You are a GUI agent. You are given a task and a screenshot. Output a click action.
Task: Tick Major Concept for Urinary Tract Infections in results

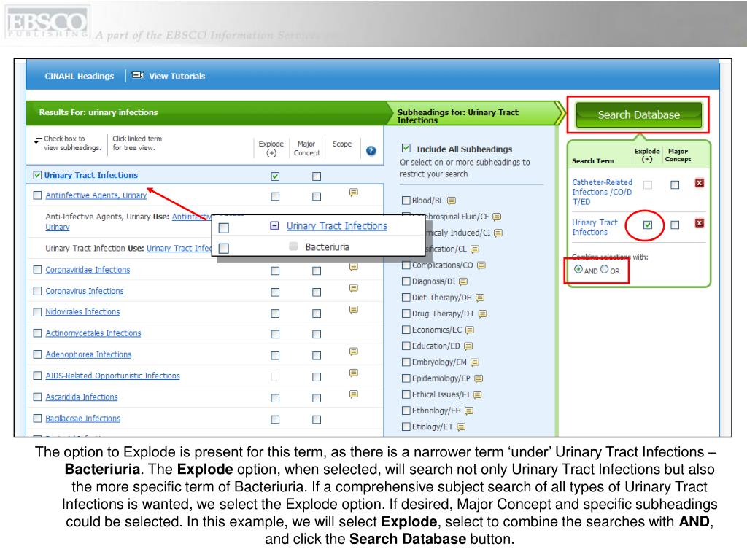click(317, 176)
